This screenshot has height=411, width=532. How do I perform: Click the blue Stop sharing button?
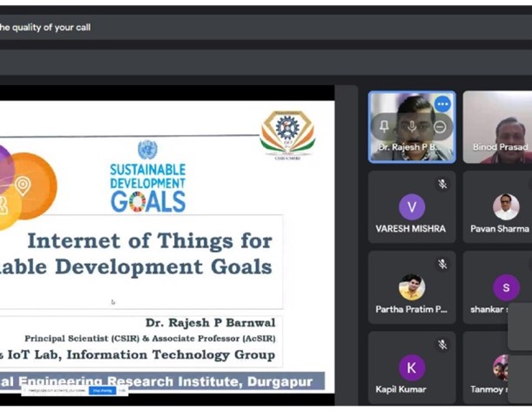pyautogui.click(x=102, y=391)
